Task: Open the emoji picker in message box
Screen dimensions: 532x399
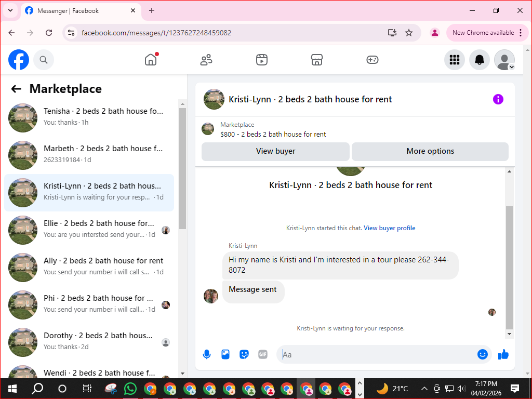Action: 483,354
